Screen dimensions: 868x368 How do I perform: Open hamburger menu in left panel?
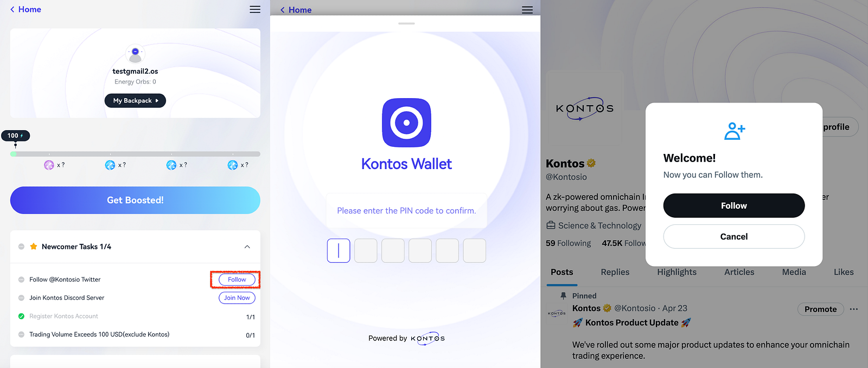click(x=254, y=10)
